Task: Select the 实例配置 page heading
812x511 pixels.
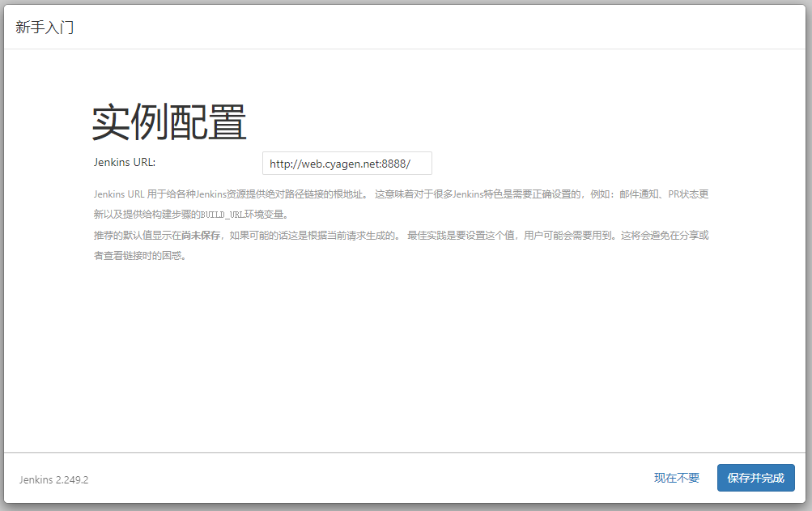Action: 168,122
